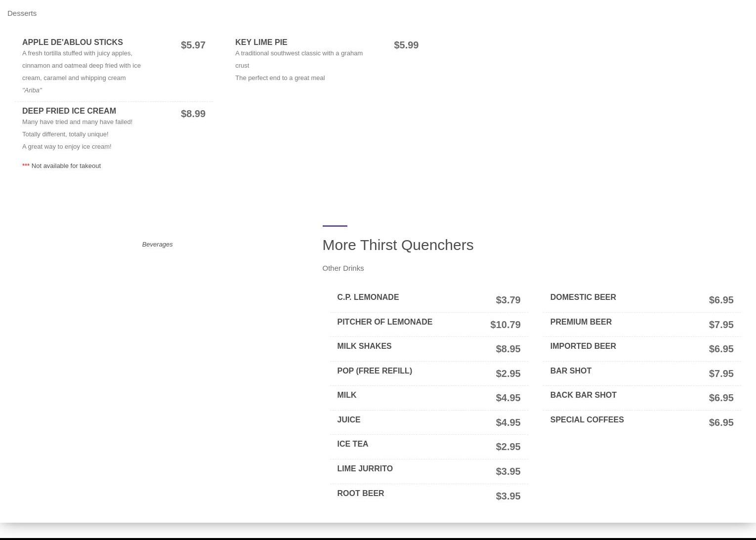Click the Apple De'Ablou Sticks dessert title
This screenshot has width=756, height=540.
[x=72, y=42]
